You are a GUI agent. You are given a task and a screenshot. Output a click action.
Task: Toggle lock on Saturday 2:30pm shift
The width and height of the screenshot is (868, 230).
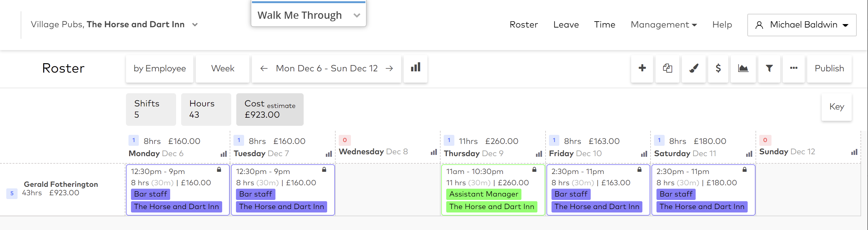tap(744, 170)
